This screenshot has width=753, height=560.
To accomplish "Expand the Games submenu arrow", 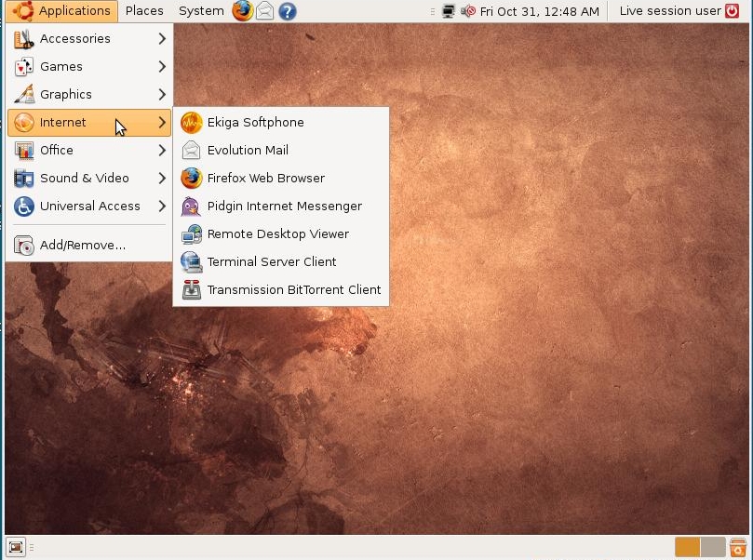I will [162, 66].
